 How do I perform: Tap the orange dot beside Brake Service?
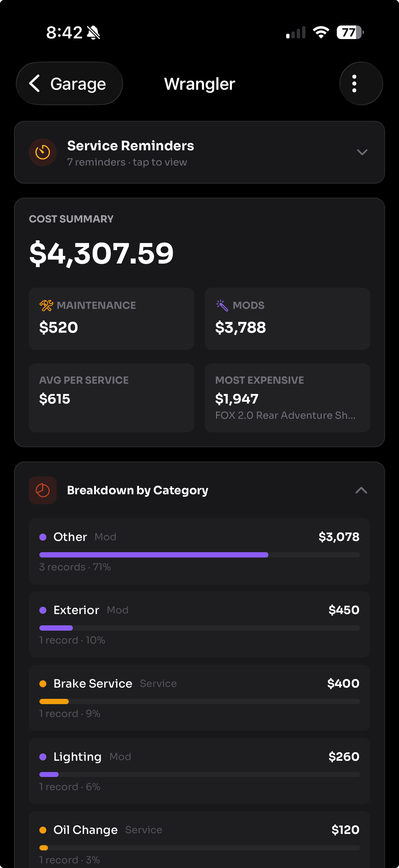43,683
